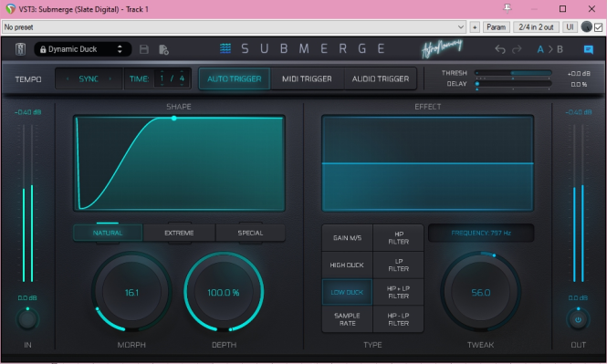Enable AUTO TRIGGER mode
Screen dimensions: 607x364
[235, 78]
